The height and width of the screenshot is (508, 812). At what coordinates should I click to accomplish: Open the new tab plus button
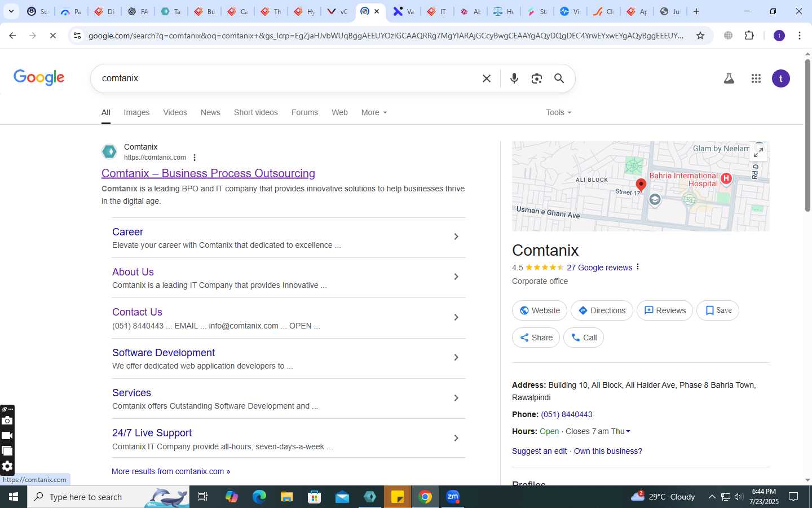pos(696,11)
